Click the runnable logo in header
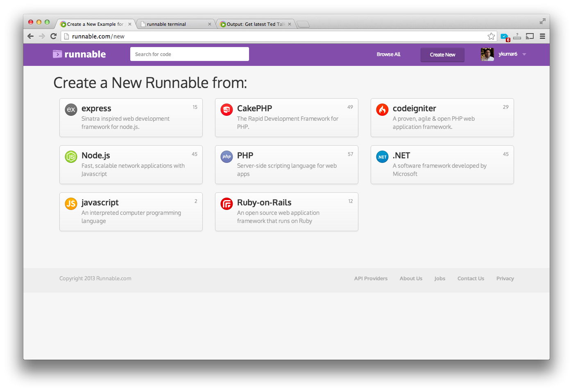The image size is (573, 392). click(79, 54)
